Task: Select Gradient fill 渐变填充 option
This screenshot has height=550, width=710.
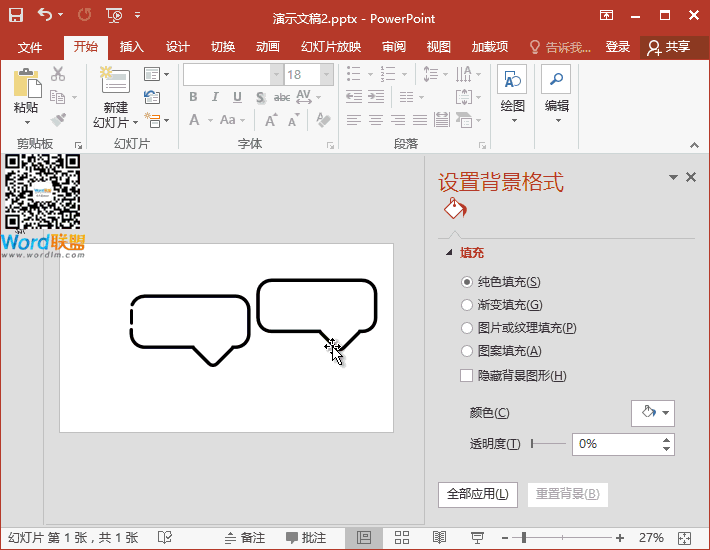Action: [466, 305]
